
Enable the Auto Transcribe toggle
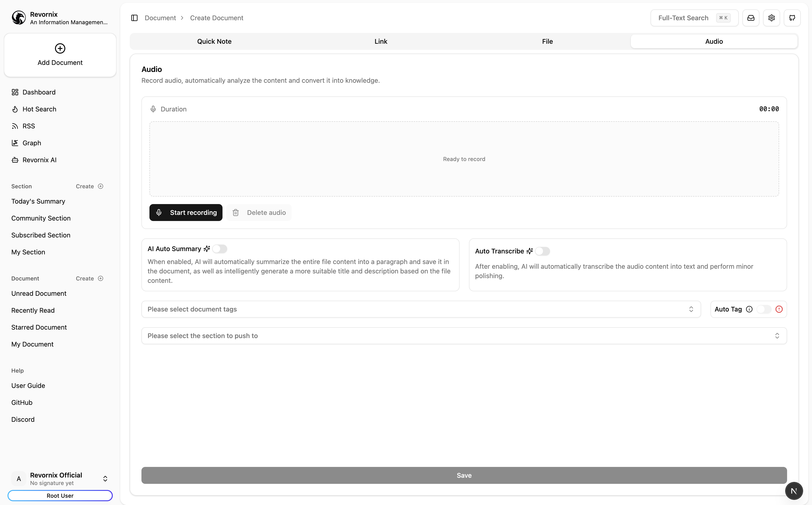542,251
